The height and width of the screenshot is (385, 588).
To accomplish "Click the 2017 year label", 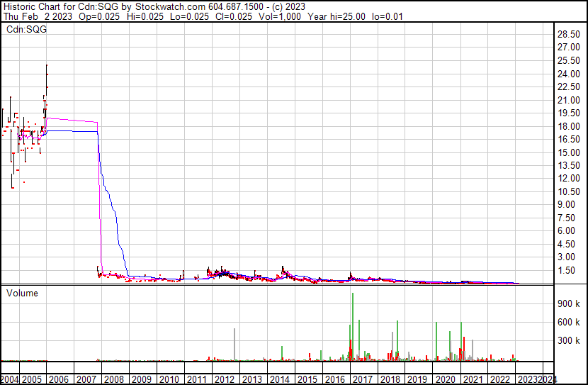I will tap(362, 379).
